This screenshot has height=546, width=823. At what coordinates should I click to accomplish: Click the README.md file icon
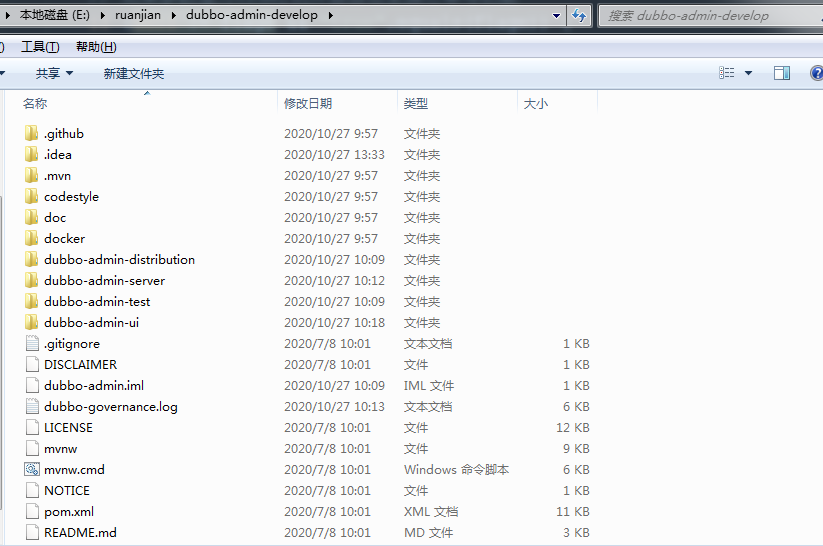tap(32, 532)
